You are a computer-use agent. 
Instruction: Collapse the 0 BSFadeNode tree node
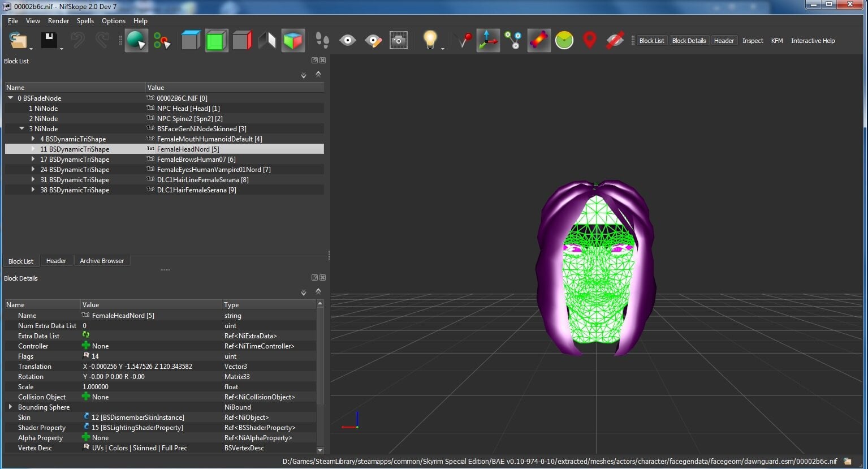click(10, 98)
